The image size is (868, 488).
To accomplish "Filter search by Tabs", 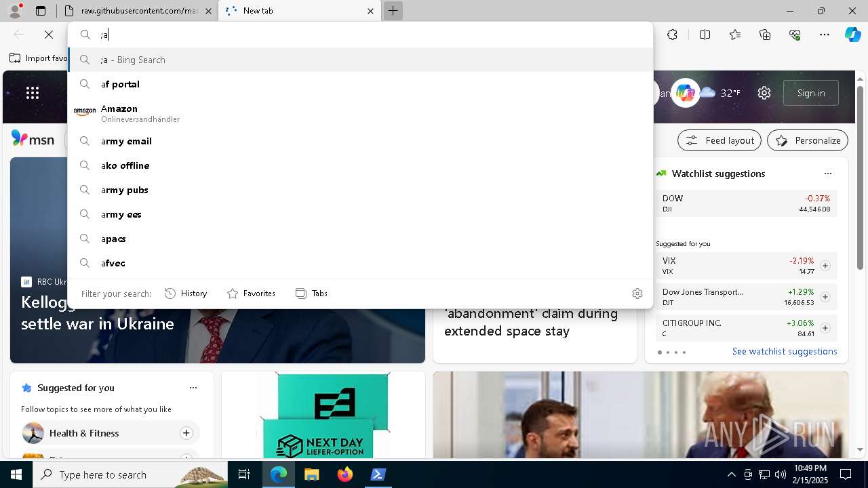I will pyautogui.click(x=312, y=293).
